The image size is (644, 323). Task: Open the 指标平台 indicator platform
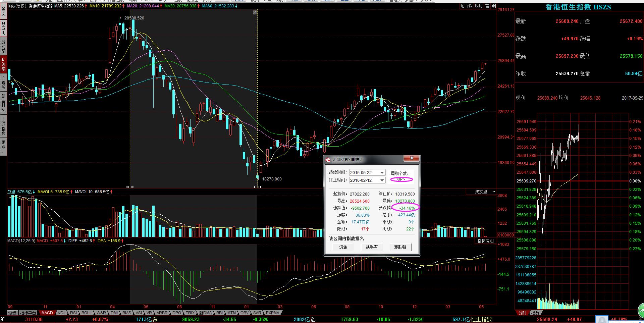[x=28, y=313]
